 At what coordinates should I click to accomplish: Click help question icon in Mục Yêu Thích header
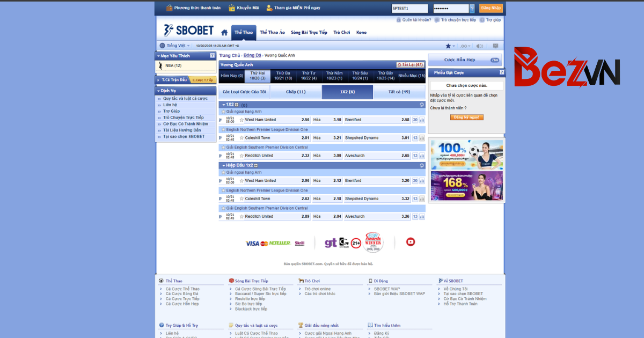click(x=213, y=56)
